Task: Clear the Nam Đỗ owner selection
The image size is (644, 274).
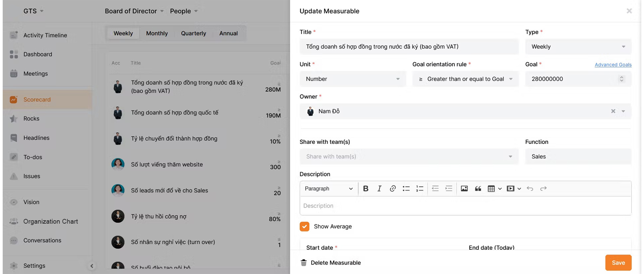Action: 613,111
